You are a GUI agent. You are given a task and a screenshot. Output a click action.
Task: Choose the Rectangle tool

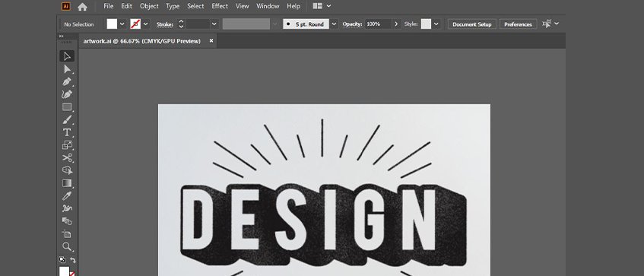pos(67,107)
